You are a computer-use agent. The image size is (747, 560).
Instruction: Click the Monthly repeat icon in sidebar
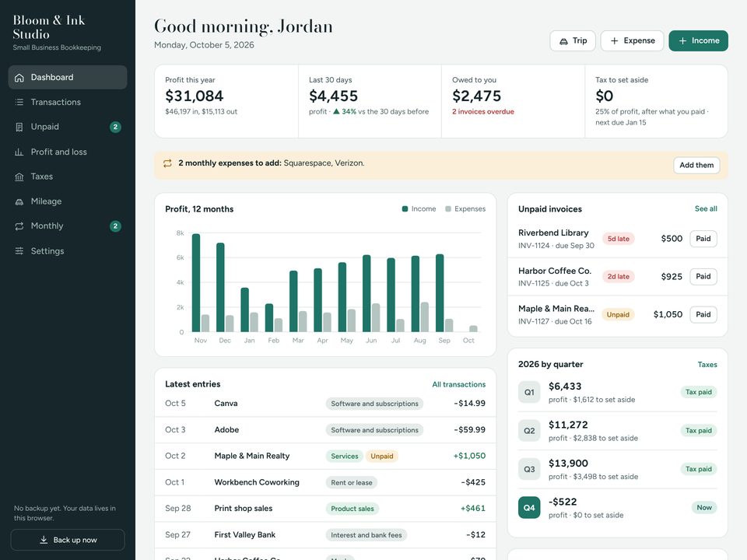[19, 226]
